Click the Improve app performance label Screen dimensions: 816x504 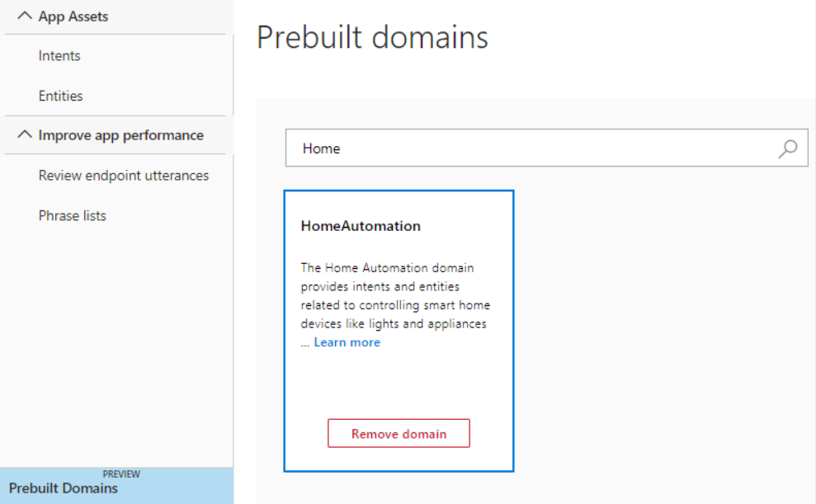120,135
